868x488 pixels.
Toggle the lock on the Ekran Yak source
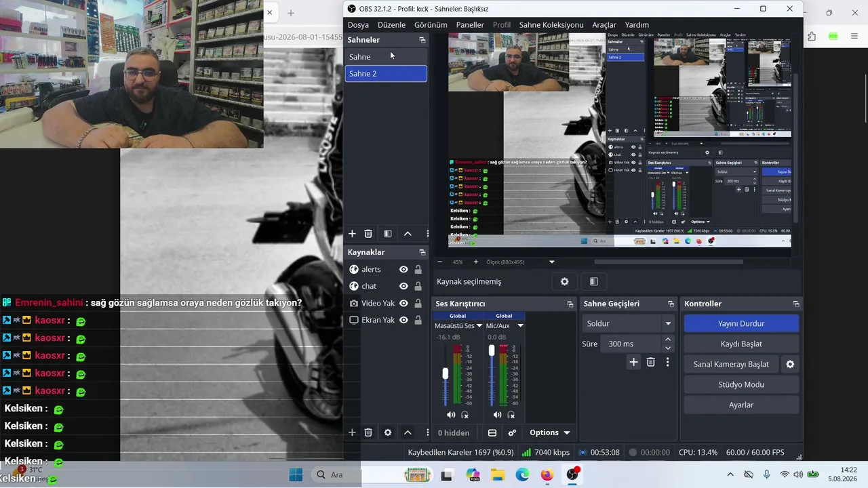pyautogui.click(x=418, y=320)
